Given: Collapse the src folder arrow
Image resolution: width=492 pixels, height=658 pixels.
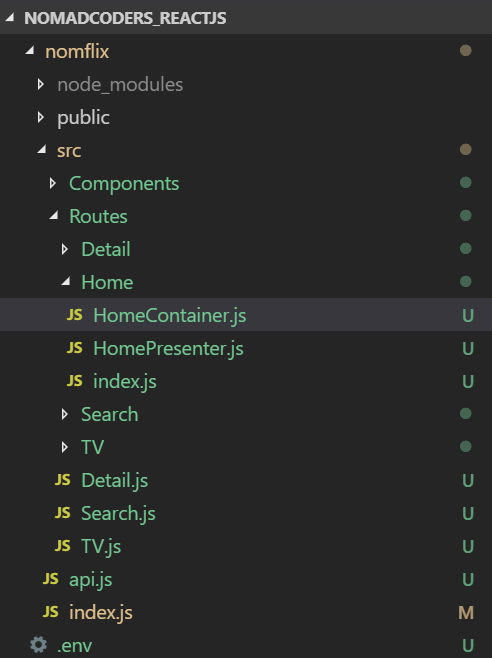Looking at the screenshot, I should (42, 149).
